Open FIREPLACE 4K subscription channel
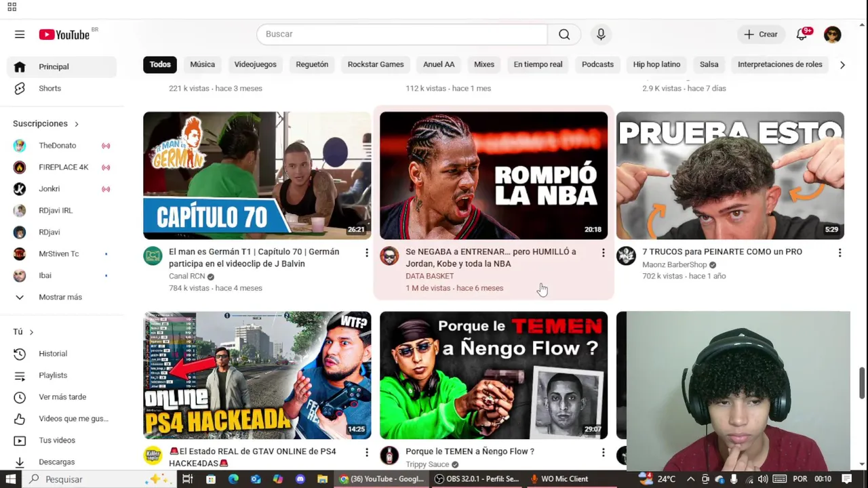This screenshot has width=868, height=488. [x=62, y=167]
